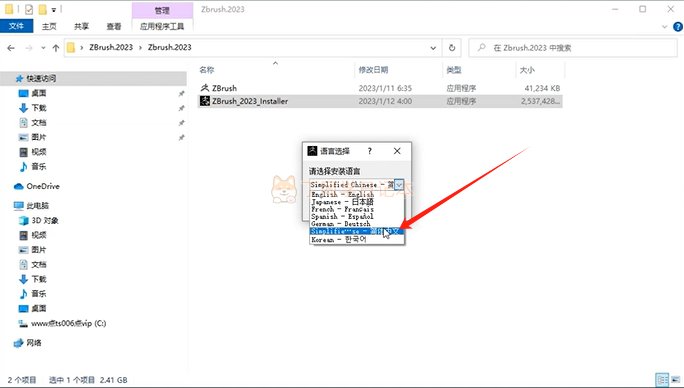
Task: Select the 管理 contextual tab
Action: (x=162, y=10)
